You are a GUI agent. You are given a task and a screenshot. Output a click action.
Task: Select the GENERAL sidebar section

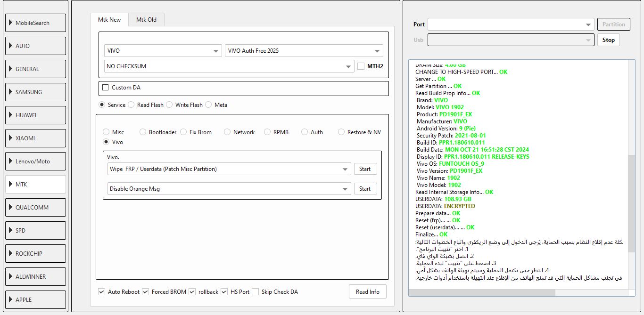click(x=36, y=69)
